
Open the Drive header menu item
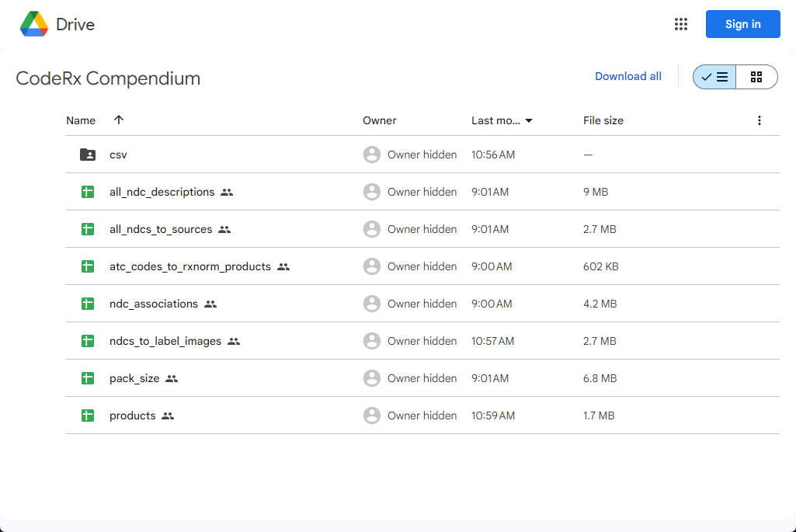[77, 24]
